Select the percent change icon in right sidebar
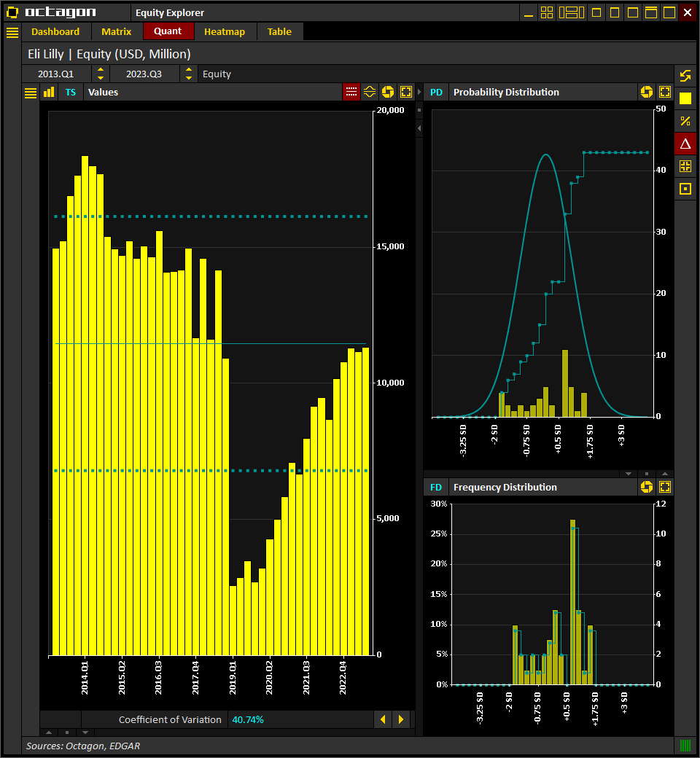The height and width of the screenshot is (758, 700). click(x=685, y=121)
